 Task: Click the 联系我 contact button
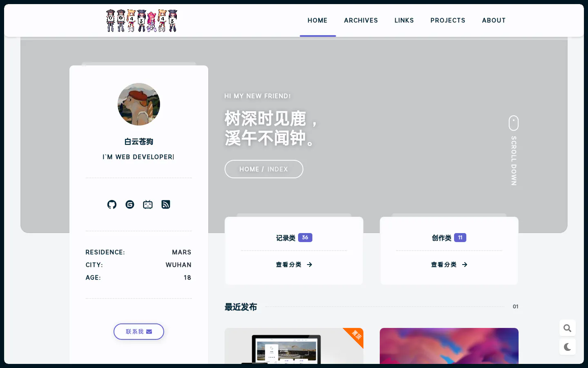[139, 332]
